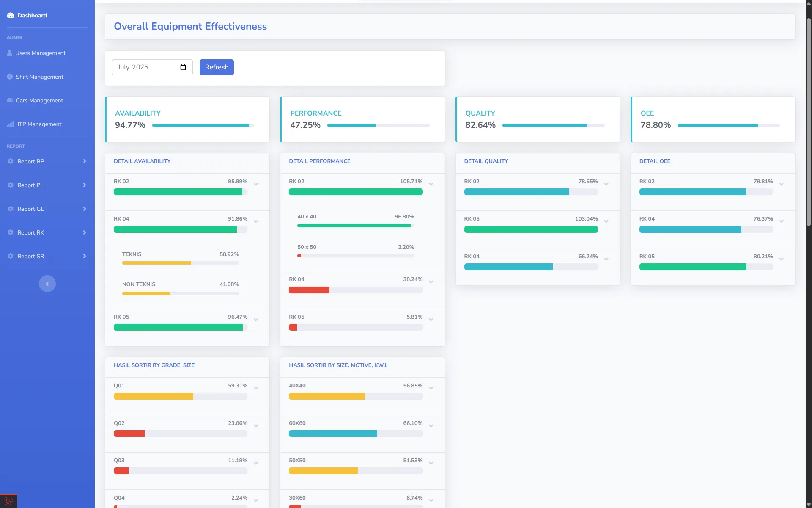Expand the 40X40 size row chevron

click(431, 388)
